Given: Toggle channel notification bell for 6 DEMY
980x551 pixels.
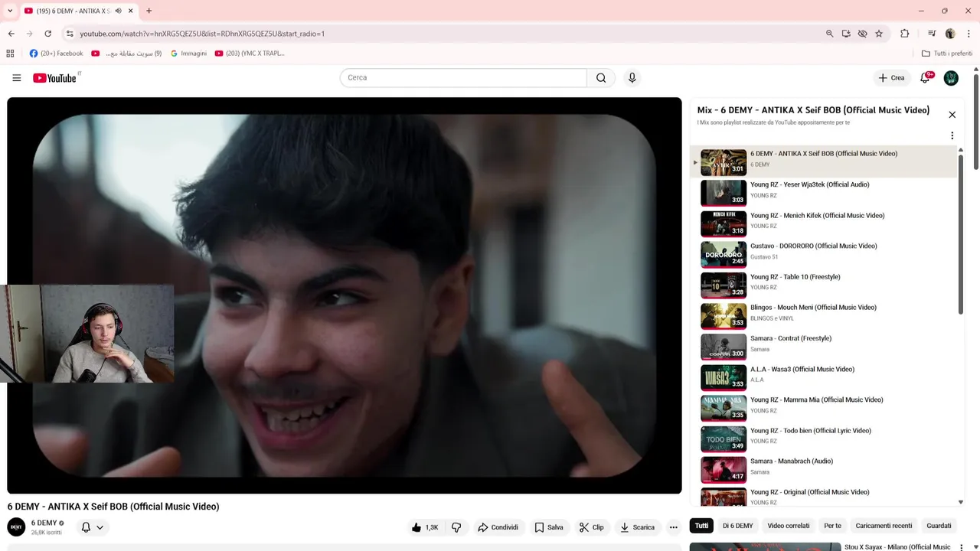Looking at the screenshot, I should (86, 527).
